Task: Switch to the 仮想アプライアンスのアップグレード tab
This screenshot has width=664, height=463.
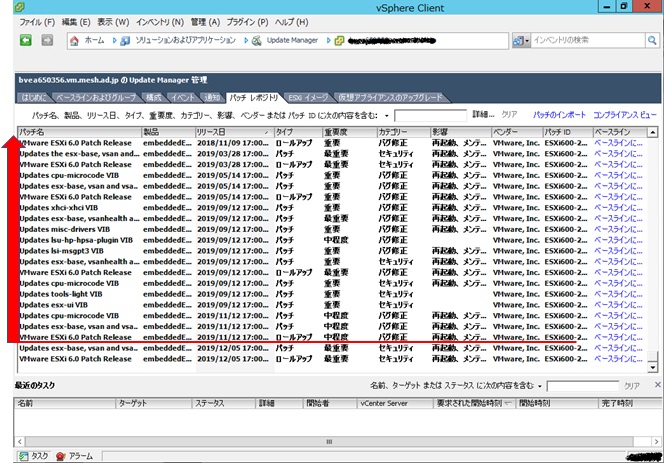Action: [390, 98]
